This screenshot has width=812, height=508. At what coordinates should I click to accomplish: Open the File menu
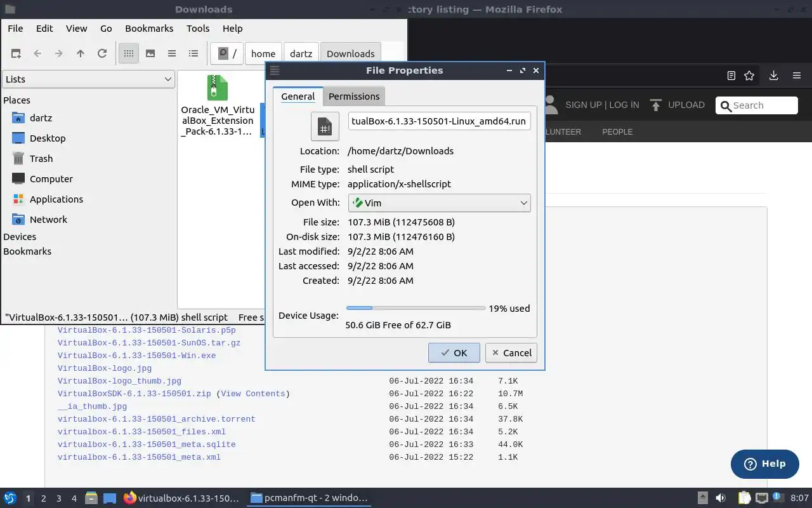point(15,28)
